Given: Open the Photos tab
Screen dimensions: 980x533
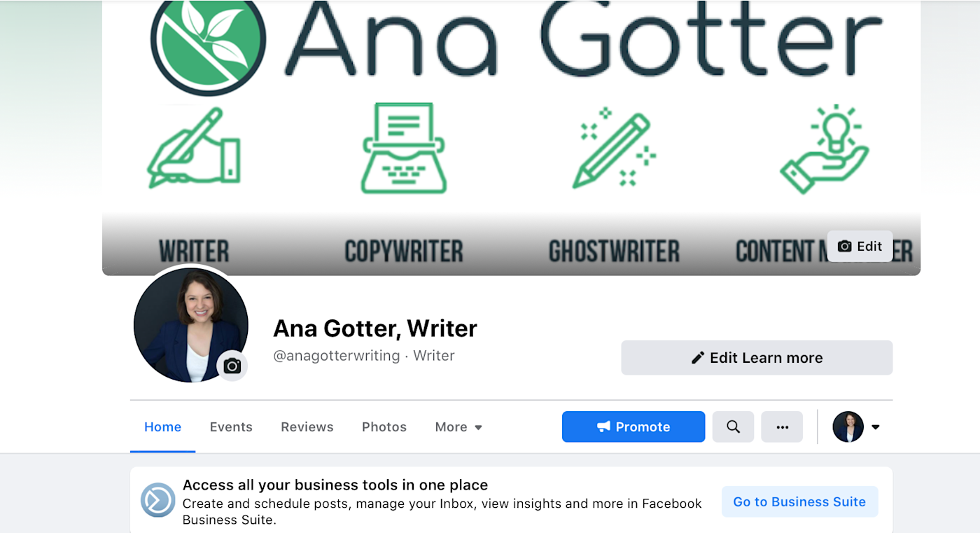Looking at the screenshot, I should [x=384, y=427].
